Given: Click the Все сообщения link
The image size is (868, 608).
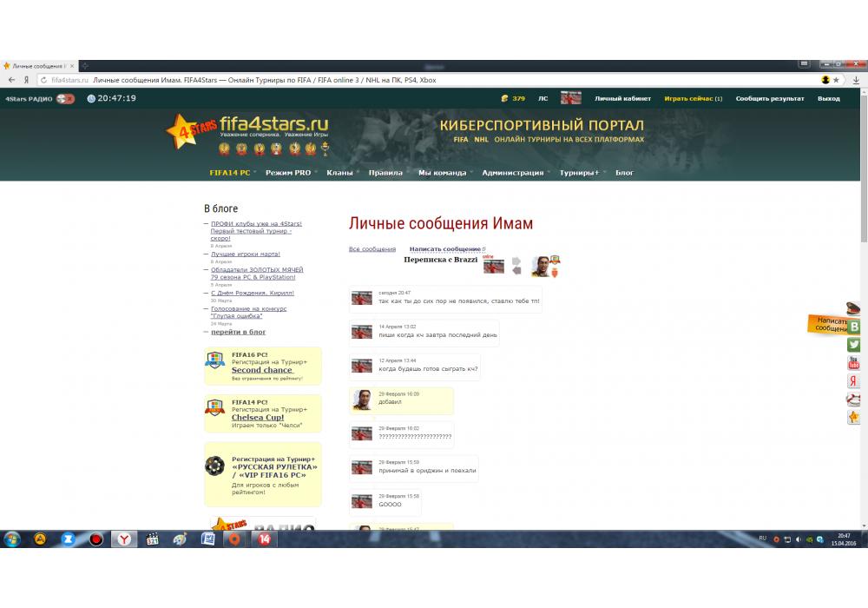Looking at the screenshot, I should click(x=372, y=249).
